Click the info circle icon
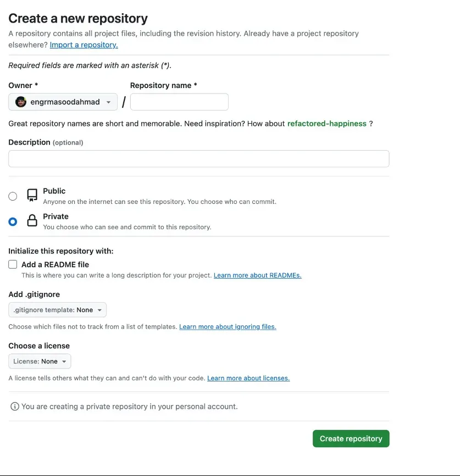This screenshot has width=460, height=476. tap(15, 406)
